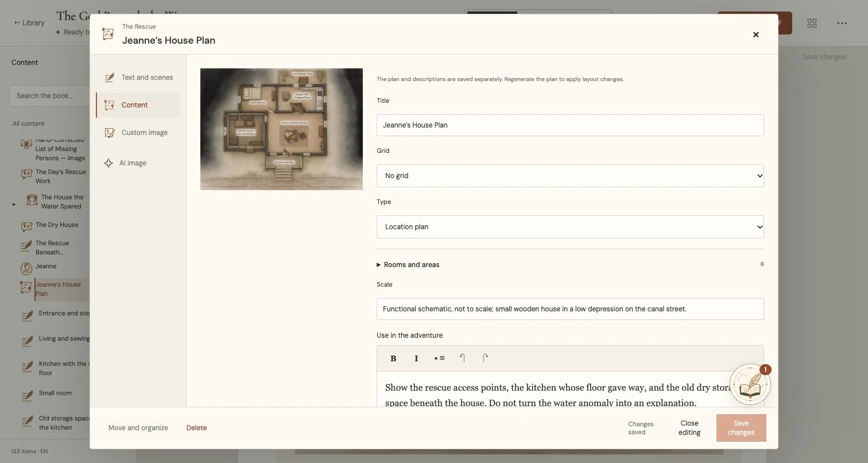The height and width of the screenshot is (463, 868).
Task: Open the Grid dropdown
Action: pyautogui.click(x=570, y=176)
